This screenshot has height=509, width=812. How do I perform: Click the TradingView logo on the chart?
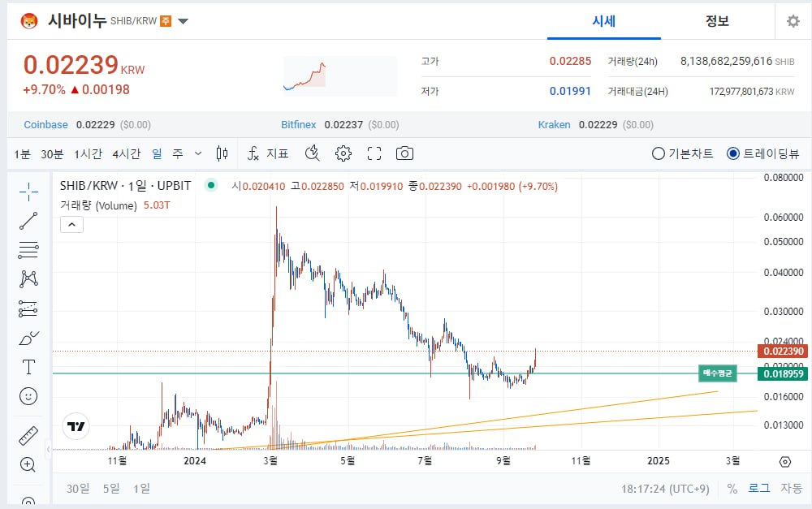click(76, 426)
